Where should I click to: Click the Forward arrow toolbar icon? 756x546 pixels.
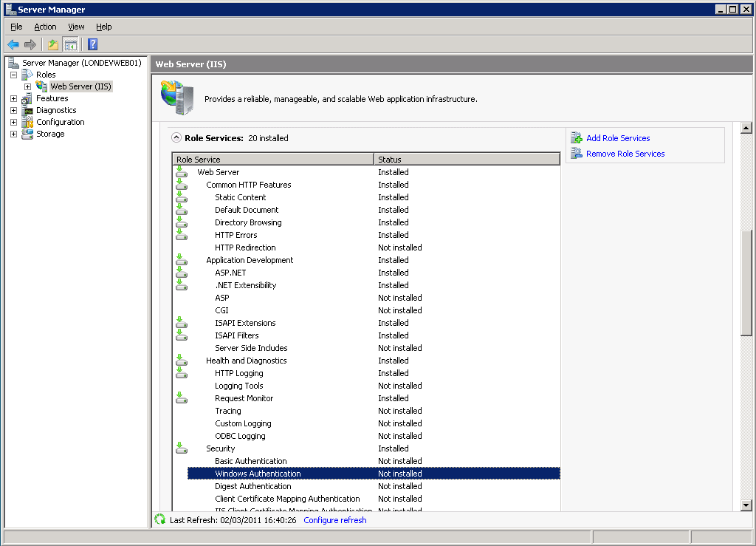[30, 45]
